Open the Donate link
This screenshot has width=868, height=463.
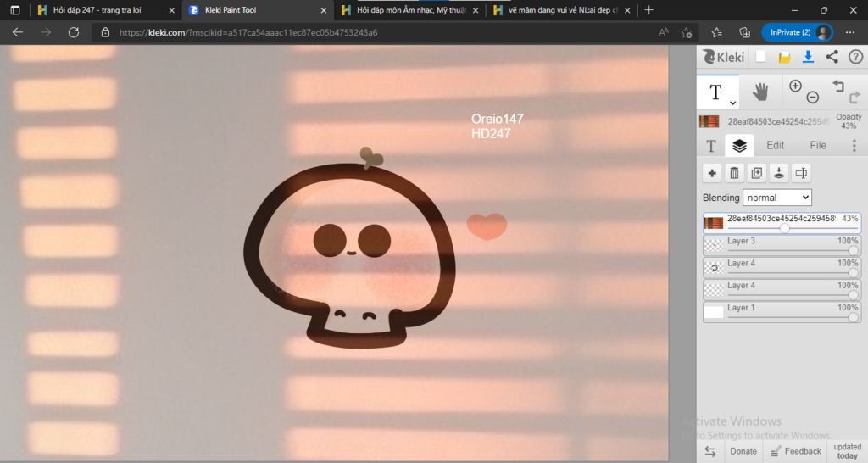tap(743, 451)
